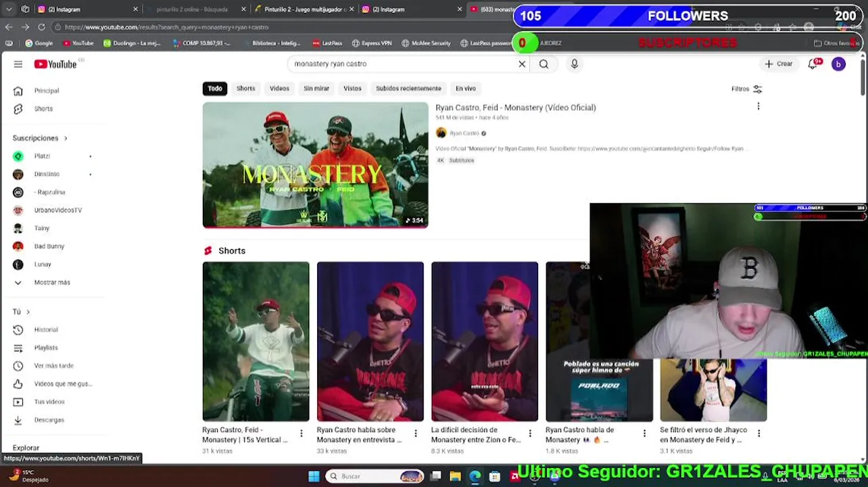
Task: Open short La difícil decisión de Monastery
Action: 485,342
